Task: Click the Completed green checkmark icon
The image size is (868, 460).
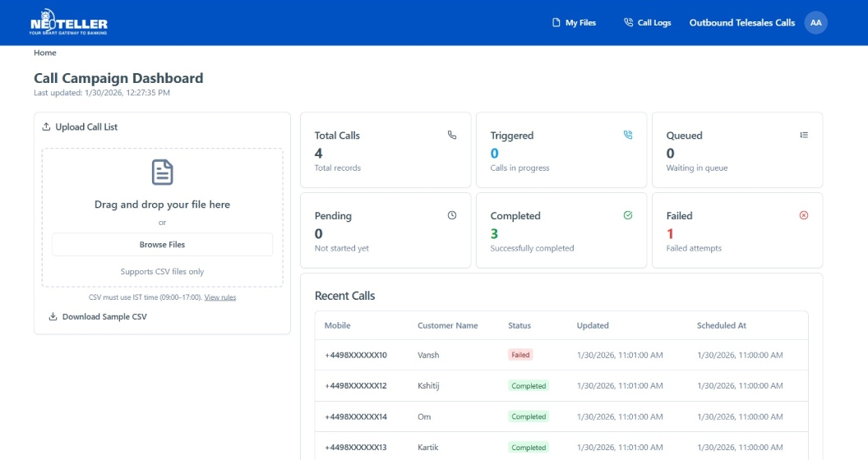Action: (x=628, y=215)
